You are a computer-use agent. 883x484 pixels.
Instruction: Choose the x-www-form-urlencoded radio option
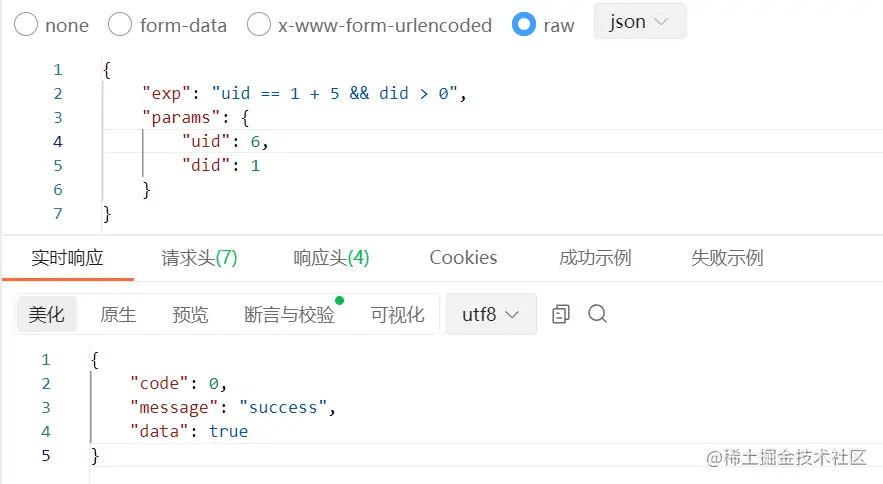[259, 25]
